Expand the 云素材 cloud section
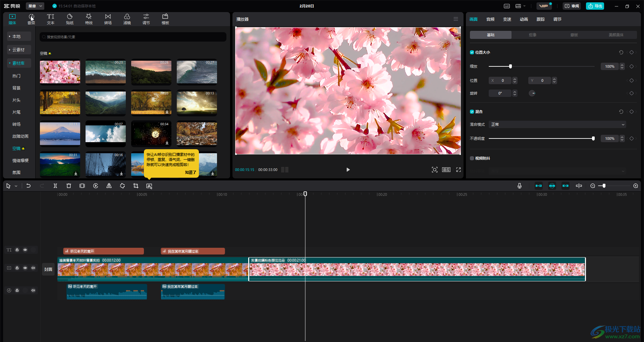This screenshot has height=342, width=644. point(19,50)
